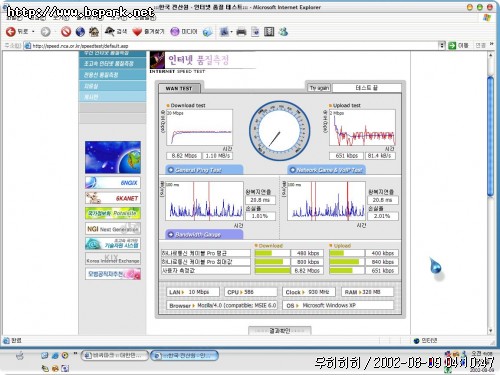The image size is (500, 375).
Task: Stop page loading with the red Stop icon
Action: point(66,32)
